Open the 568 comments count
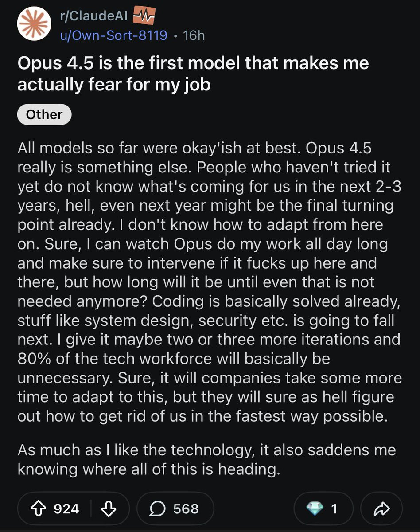Image resolution: width=420 pixels, height=532 pixels. [x=186, y=508]
